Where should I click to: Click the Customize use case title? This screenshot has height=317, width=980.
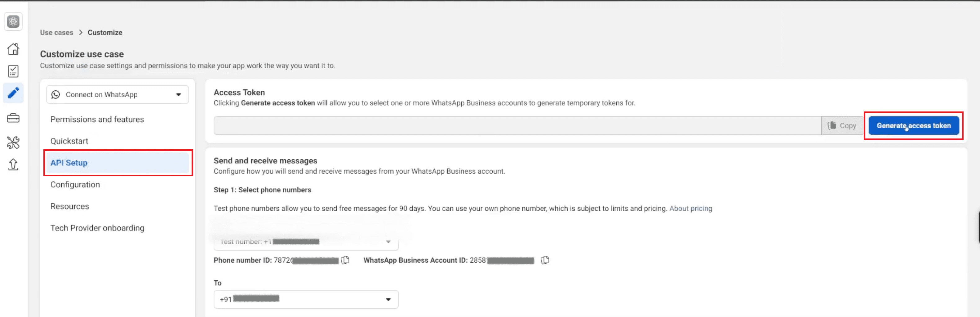point(82,54)
